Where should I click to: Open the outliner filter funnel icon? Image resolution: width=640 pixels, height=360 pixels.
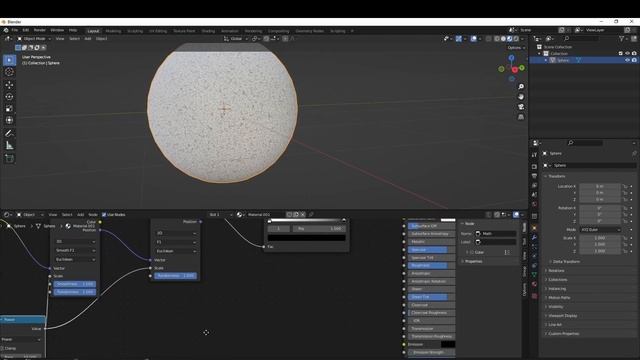coord(622,39)
